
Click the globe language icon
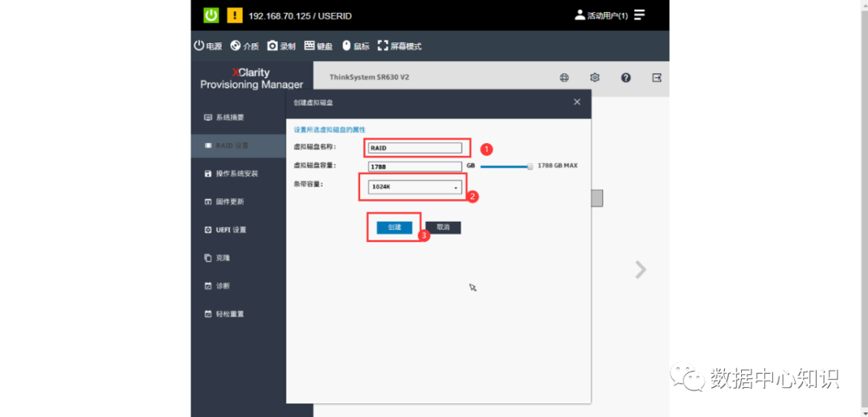564,77
